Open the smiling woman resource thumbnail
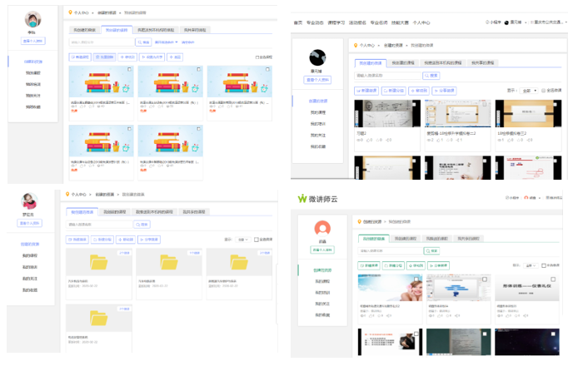Image resolution: width=588 pixels, height=386 pixels. coord(390,288)
